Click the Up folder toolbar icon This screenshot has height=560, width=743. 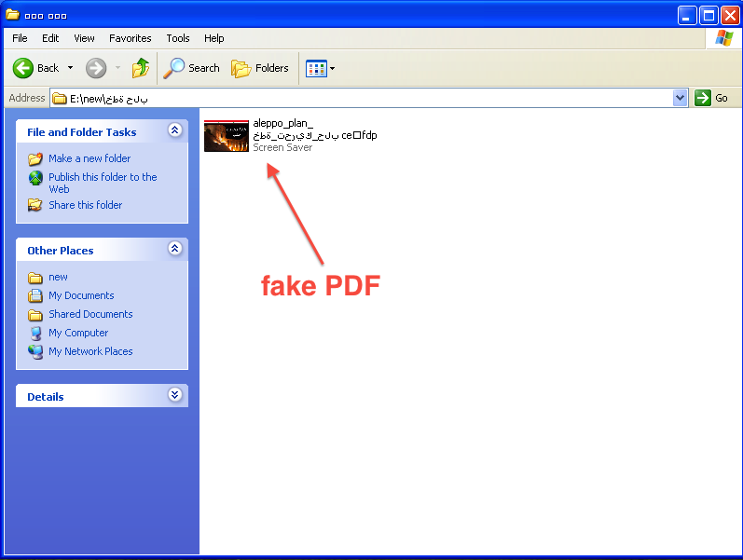pos(140,68)
